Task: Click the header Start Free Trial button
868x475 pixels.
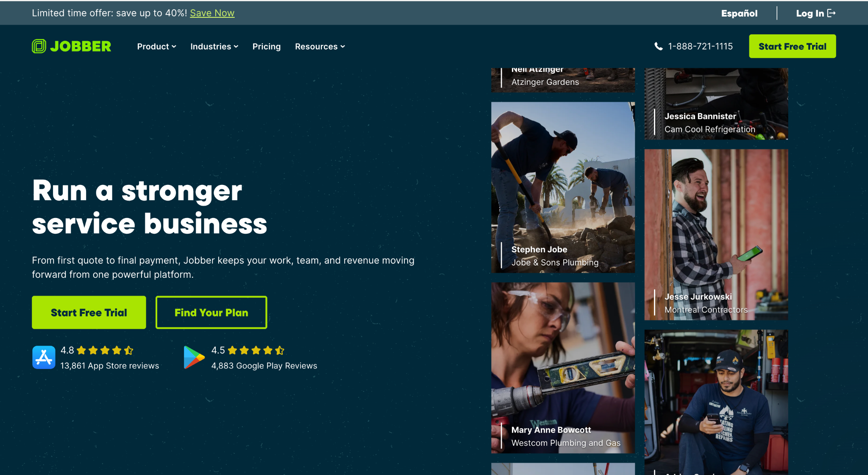Action: click(x=793, y=46)
